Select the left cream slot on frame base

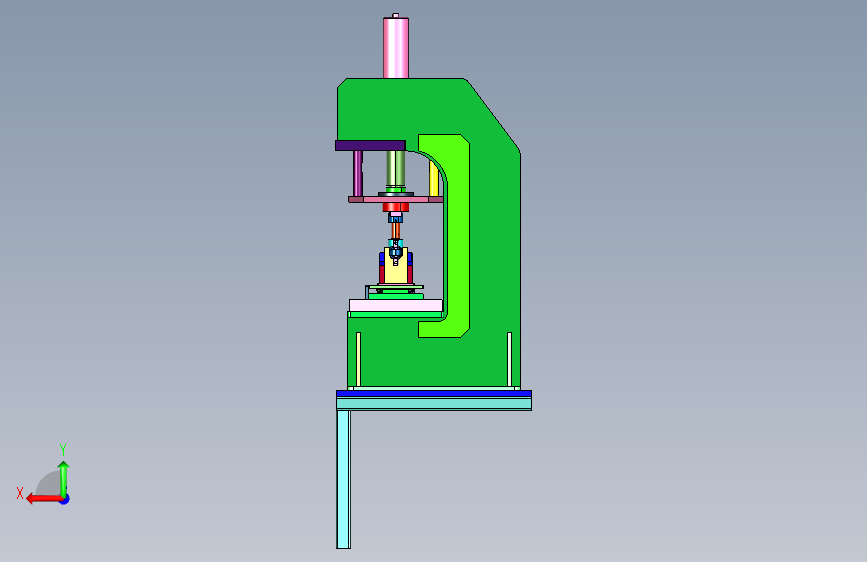358,359
